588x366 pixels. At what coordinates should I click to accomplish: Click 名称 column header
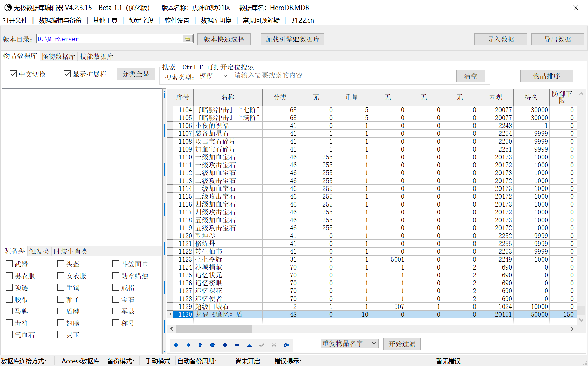228,97
